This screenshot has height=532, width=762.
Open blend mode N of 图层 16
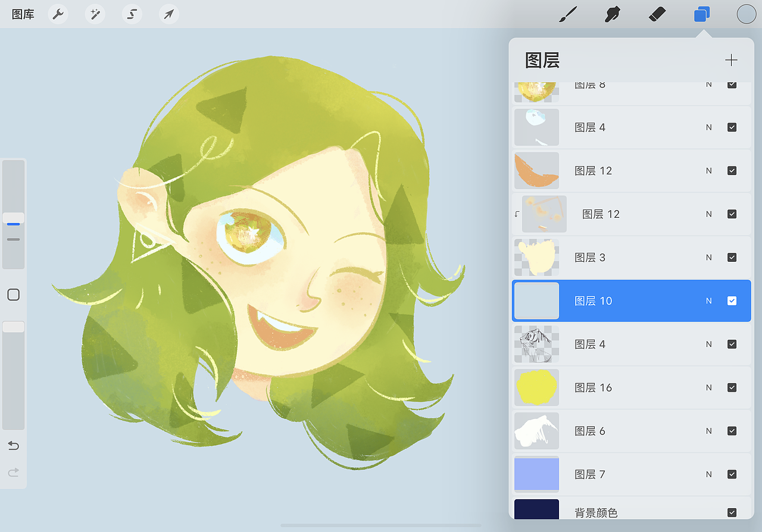coord(708,387)
